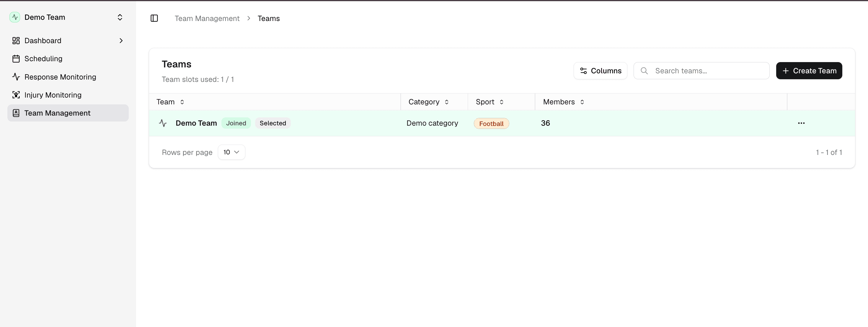Click the Teams heading
The height and width of the screenshot is (327, 868).
pos(176,64)
